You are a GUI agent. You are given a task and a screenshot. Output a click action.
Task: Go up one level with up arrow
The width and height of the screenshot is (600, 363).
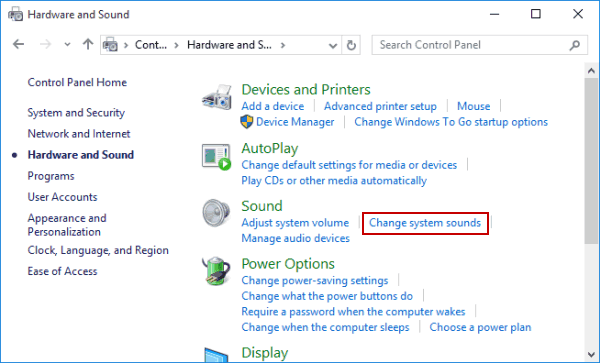[x=88, y=44]
